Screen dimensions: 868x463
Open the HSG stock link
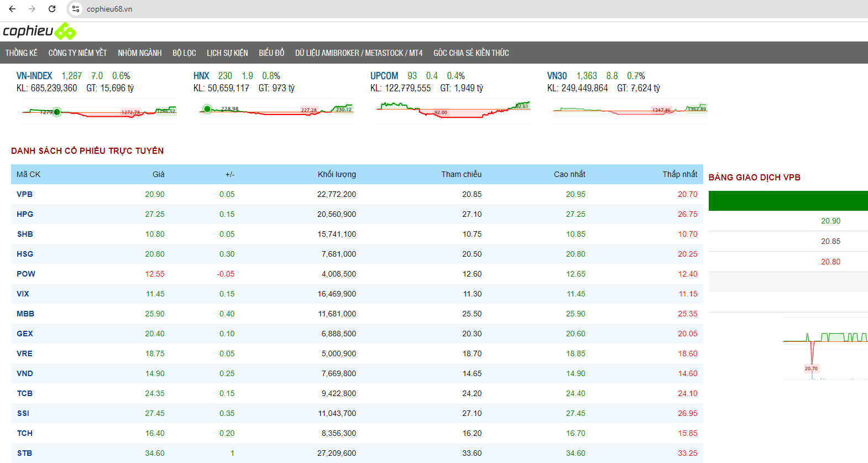tap(25, 254)
